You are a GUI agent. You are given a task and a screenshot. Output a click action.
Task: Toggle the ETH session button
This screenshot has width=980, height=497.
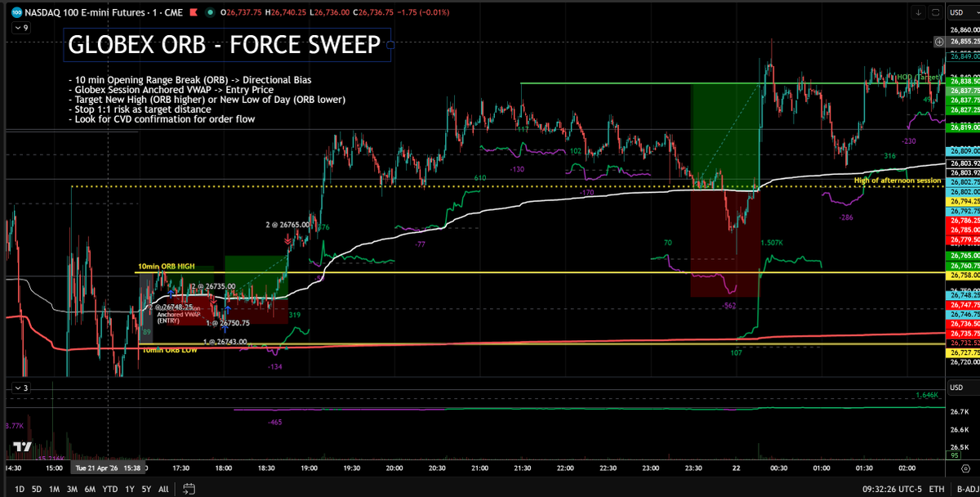click(935, 489)
